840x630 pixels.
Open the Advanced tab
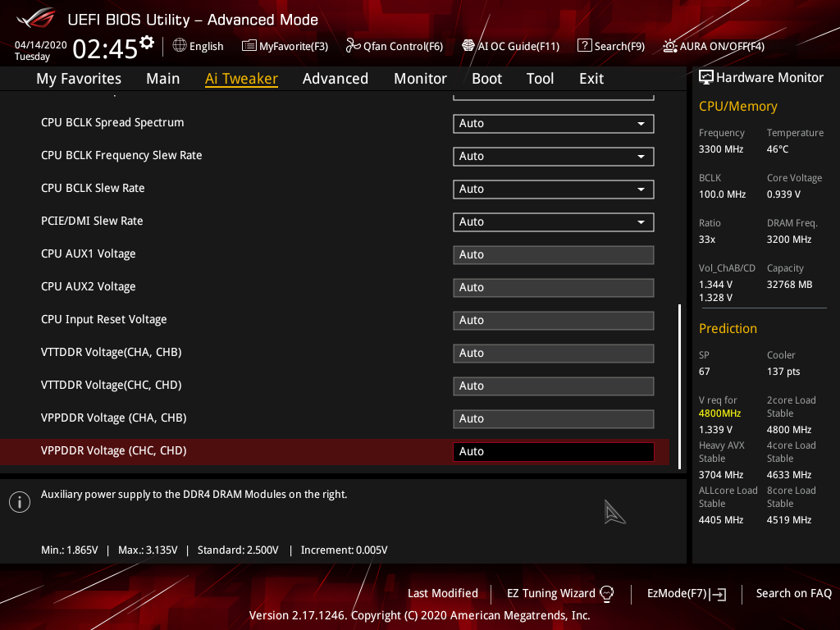point(336,79)
